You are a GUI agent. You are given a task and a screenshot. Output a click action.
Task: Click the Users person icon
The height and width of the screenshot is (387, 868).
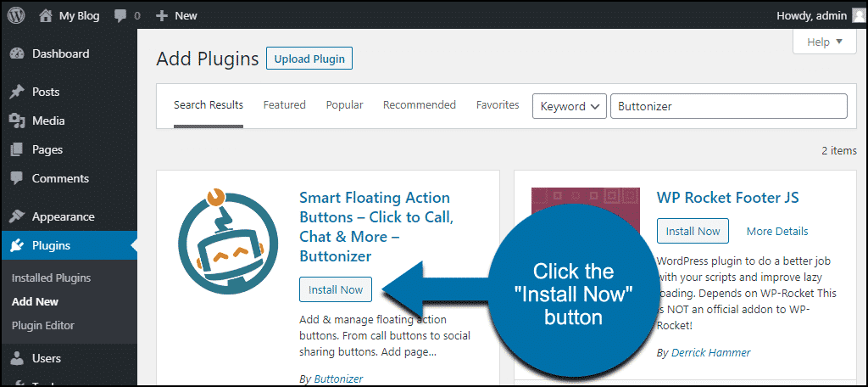17,359
